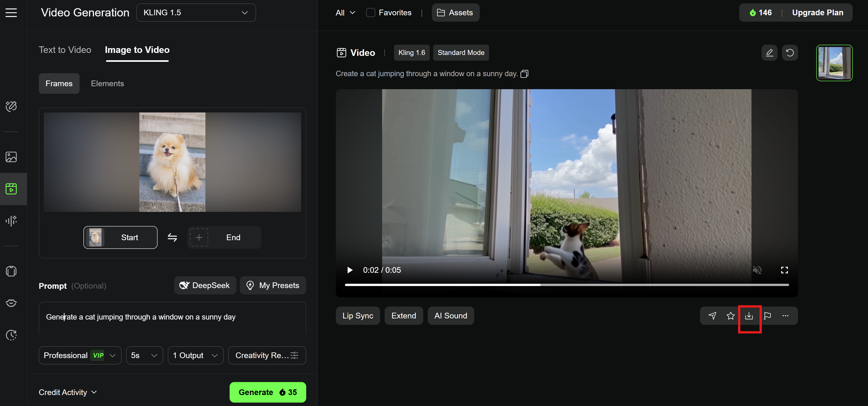Click the uploaded dog image preview
This screenshot has width=868, height=406.
172,162
